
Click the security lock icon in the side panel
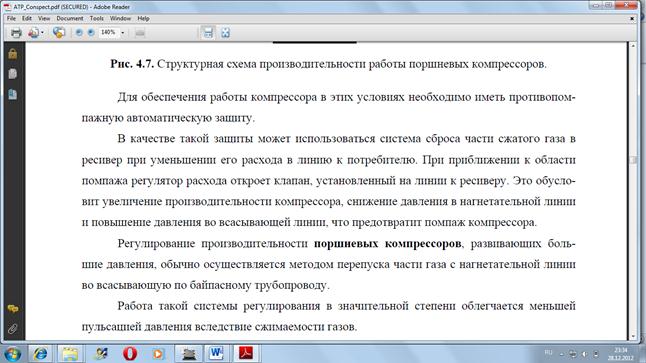click(x=13, y=54)
